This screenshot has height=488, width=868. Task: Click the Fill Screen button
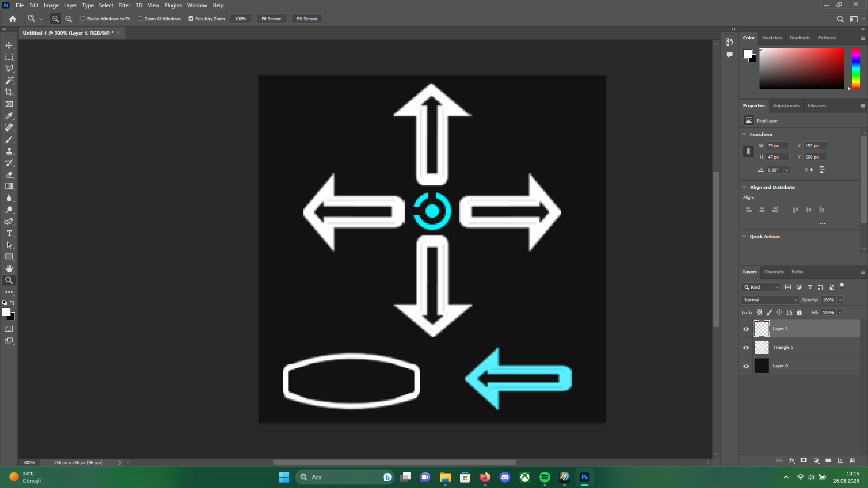[307, 19]
